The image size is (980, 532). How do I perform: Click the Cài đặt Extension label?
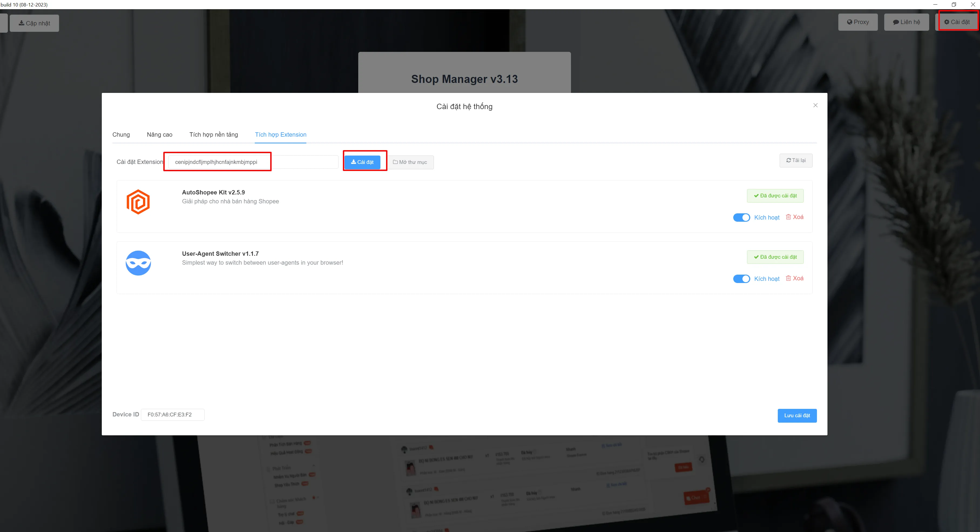pos(140,162)
